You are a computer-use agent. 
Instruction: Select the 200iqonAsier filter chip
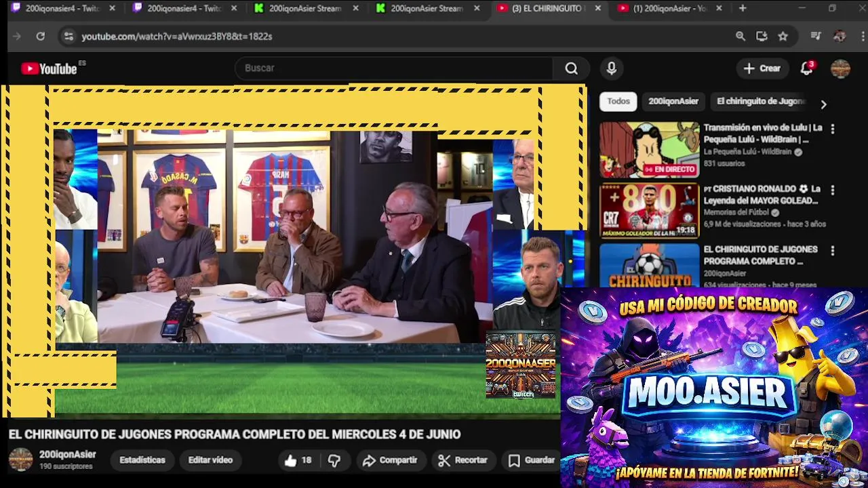[x=673, y=102]
